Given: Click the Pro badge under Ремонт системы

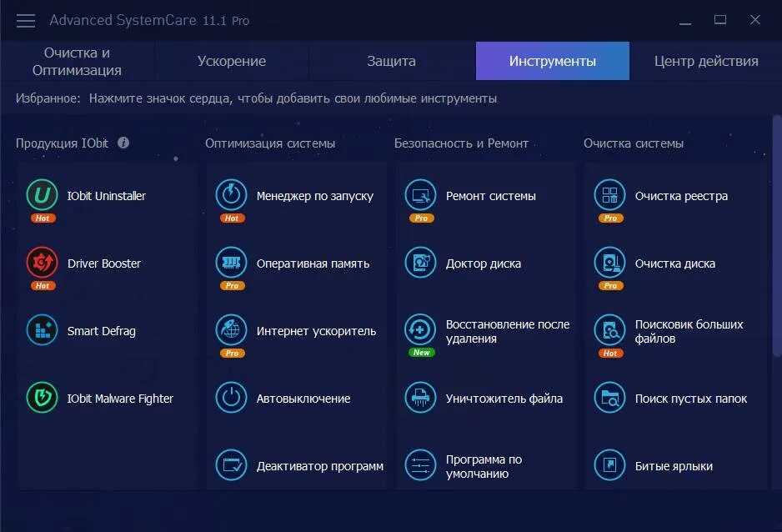Looking at the screenshot, I should pos(421,218).
